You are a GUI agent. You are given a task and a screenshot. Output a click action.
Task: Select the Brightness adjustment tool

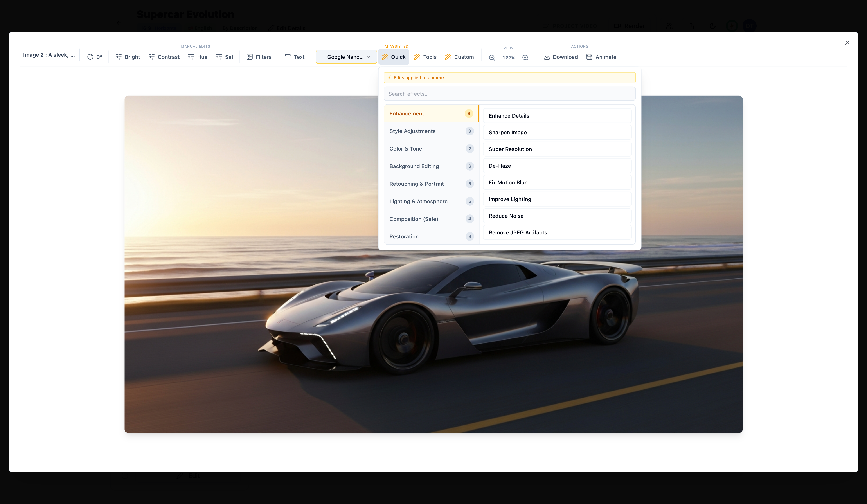tap(128, 57)
